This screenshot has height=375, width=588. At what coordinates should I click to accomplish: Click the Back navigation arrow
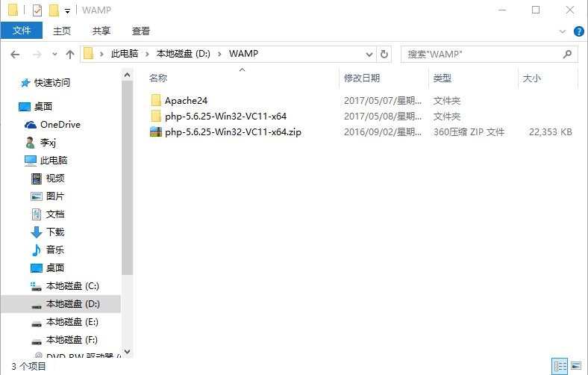pyautogui.click(x=15, y=55)
